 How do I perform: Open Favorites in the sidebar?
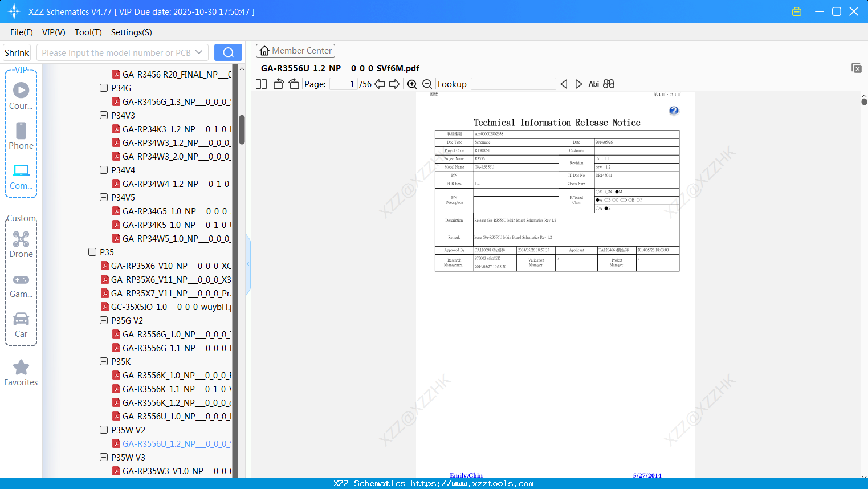coord(21,373)
